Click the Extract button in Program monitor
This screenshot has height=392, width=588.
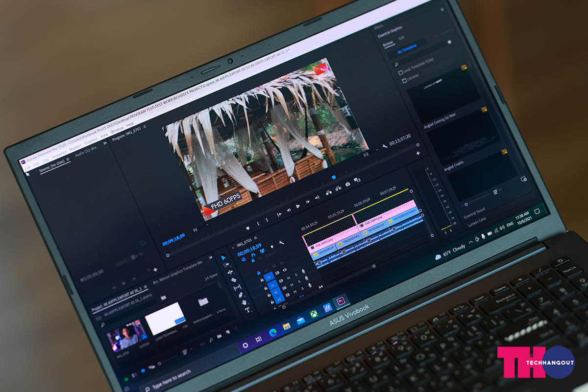point(338,188)
